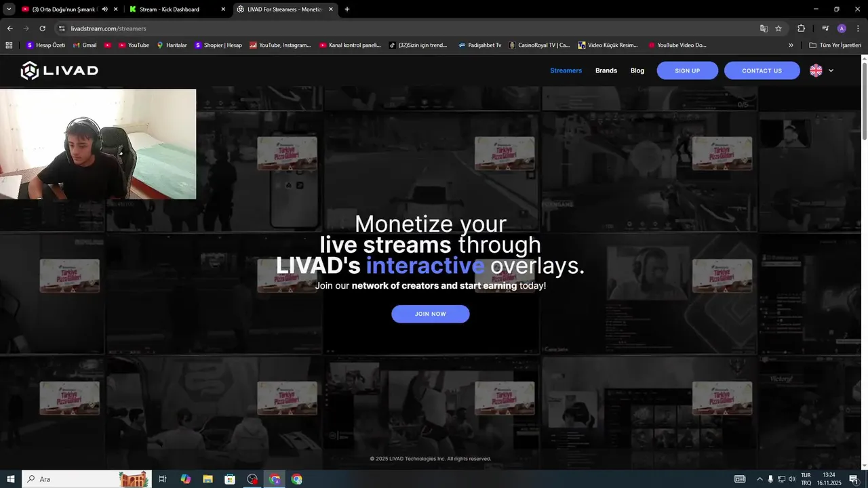Viewport: 868px width, 488px height.
Task: Show hidden system tray icons
Action: (x=759, y=479)
